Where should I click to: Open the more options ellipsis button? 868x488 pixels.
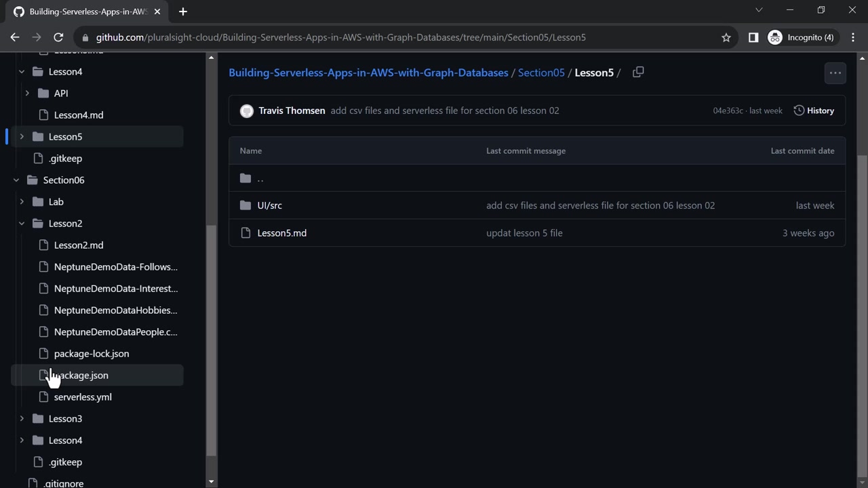tap(835, 73)
